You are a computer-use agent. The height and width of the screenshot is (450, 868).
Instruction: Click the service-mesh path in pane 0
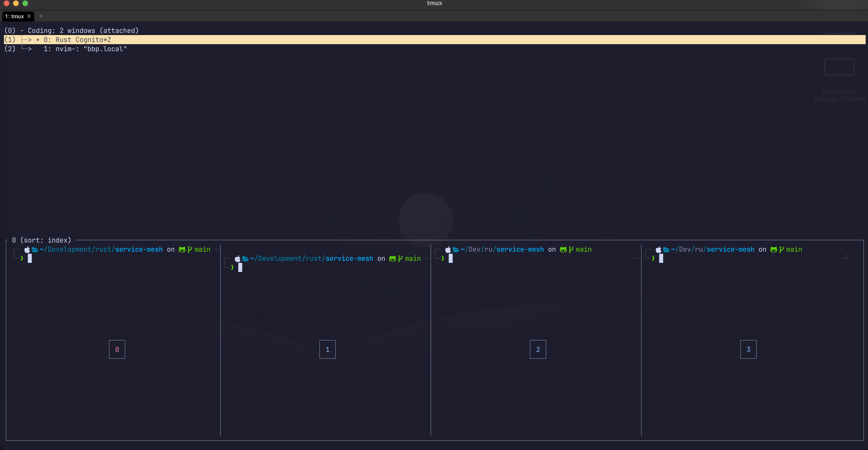139,250
